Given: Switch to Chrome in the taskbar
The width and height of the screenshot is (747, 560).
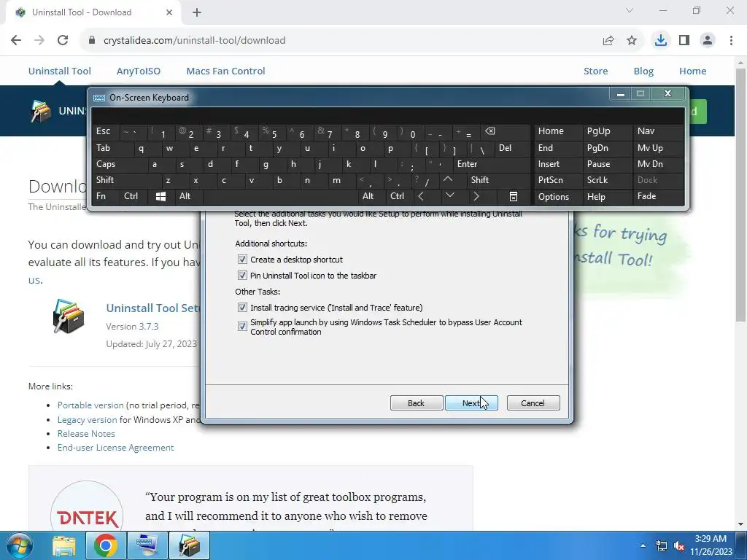Looking at the screenshot, I should pos(106,545).
